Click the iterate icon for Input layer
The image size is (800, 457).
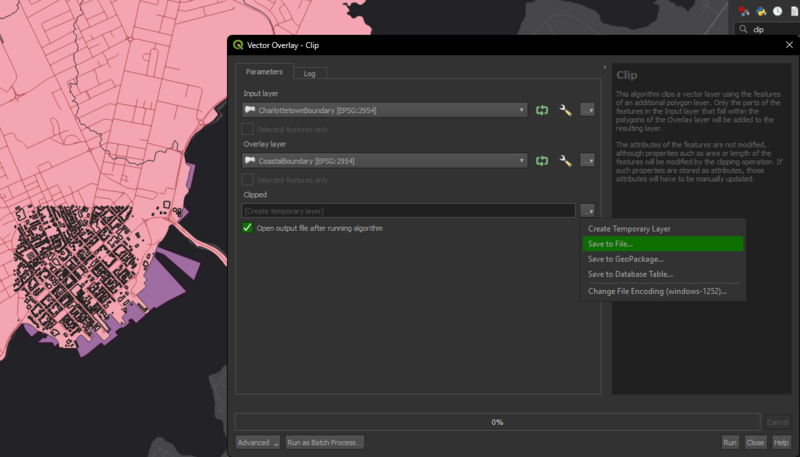coord(542,110)
